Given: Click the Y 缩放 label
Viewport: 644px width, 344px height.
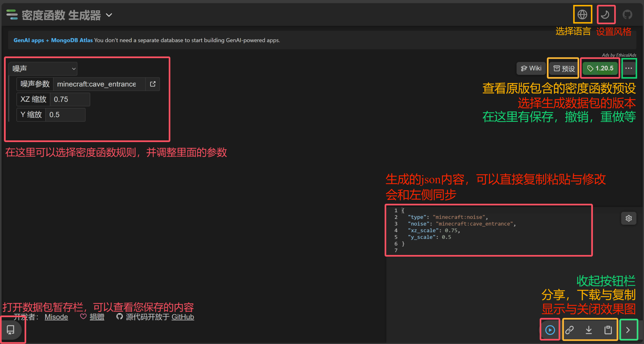Looking at the screenshot, I should tap(31, 115).
